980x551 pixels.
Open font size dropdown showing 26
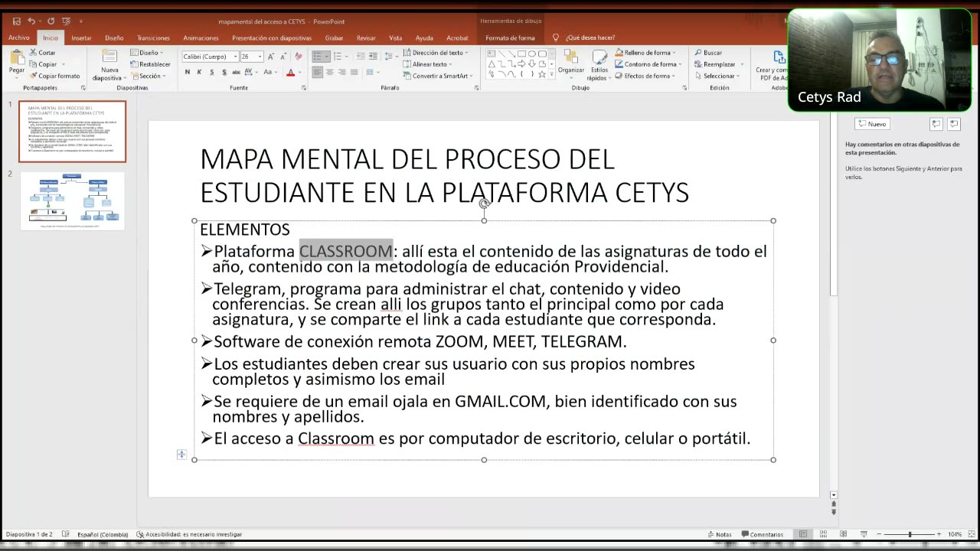pyautogui.click(x=252, y=57)
